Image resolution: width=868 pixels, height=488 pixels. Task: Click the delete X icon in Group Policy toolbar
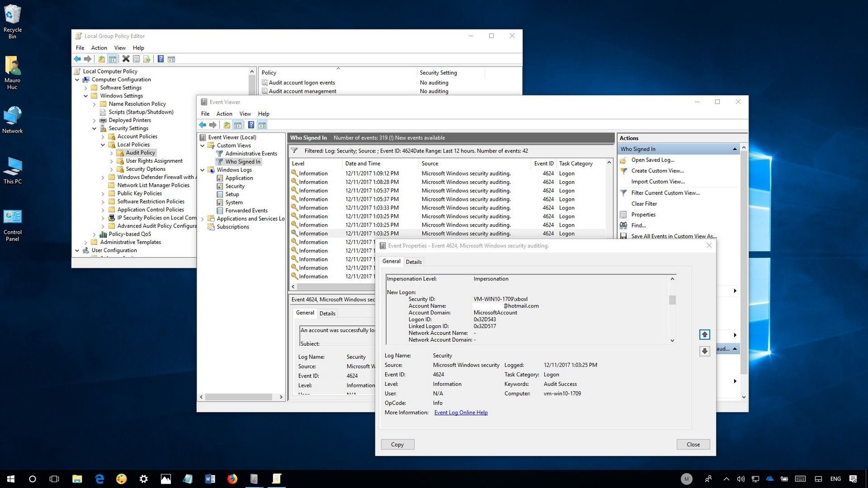click(126, 59)
